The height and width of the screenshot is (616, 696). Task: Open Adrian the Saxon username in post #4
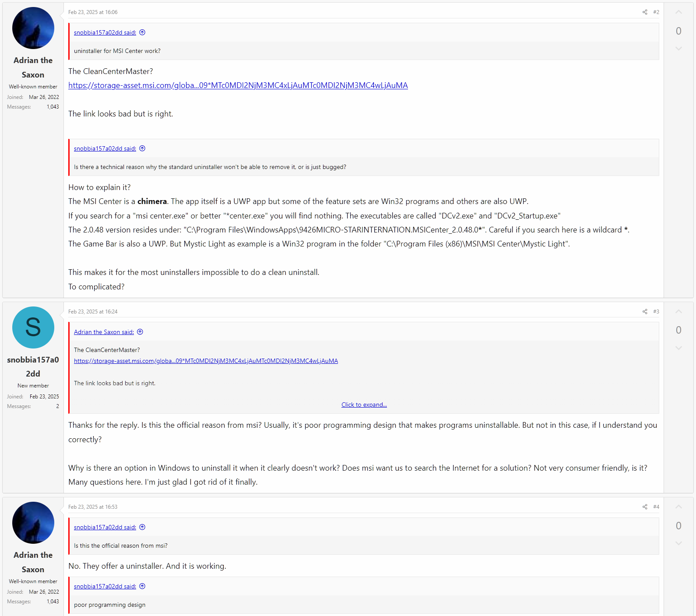[33, 562]
